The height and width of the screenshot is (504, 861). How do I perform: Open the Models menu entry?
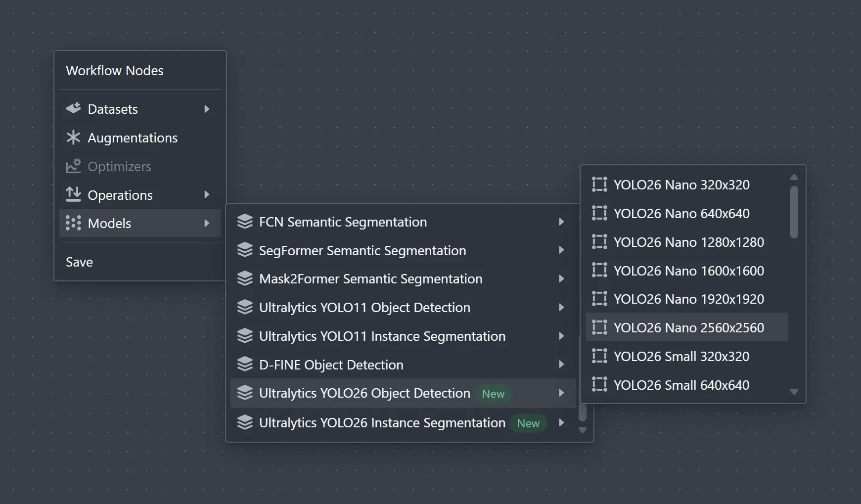140,223
